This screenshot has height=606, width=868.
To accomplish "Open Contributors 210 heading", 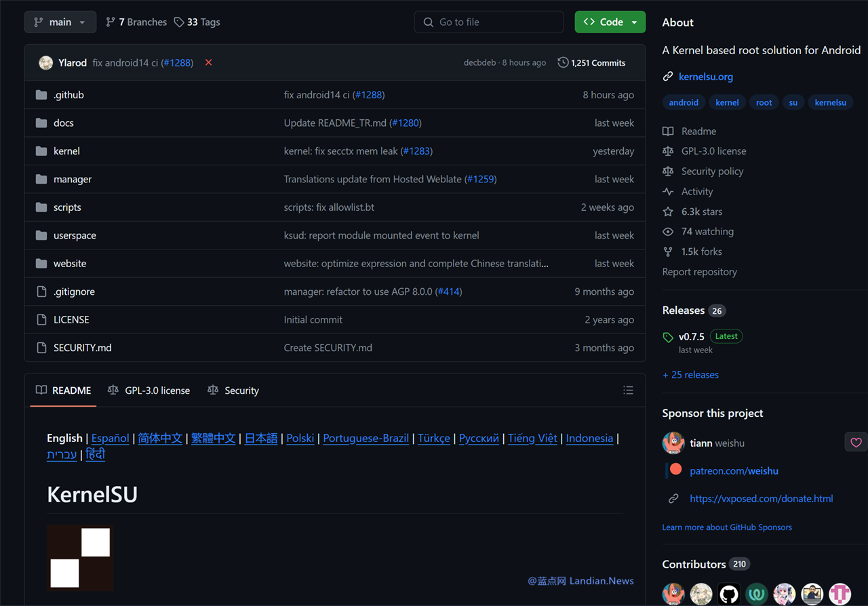I will click(x=706, y=564).
